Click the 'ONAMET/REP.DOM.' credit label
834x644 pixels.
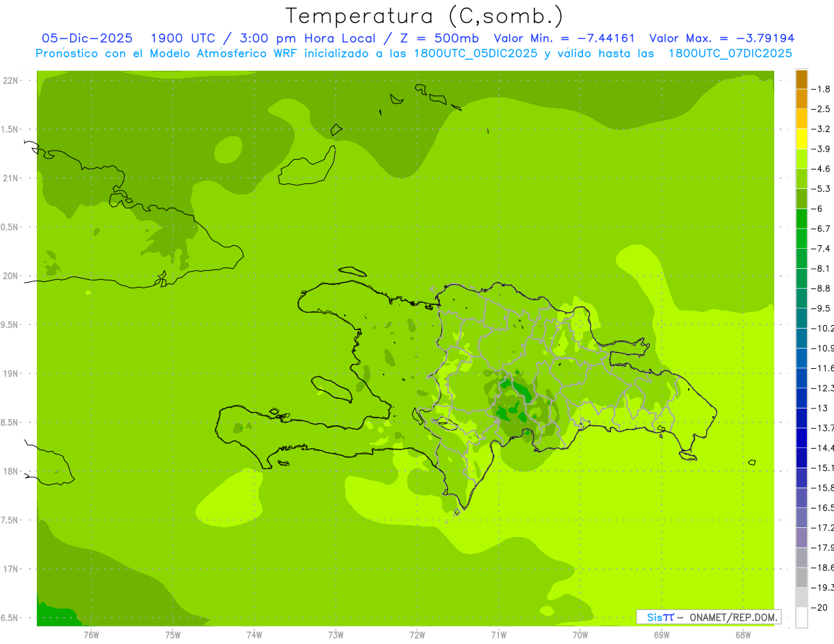tap(733, 617)
